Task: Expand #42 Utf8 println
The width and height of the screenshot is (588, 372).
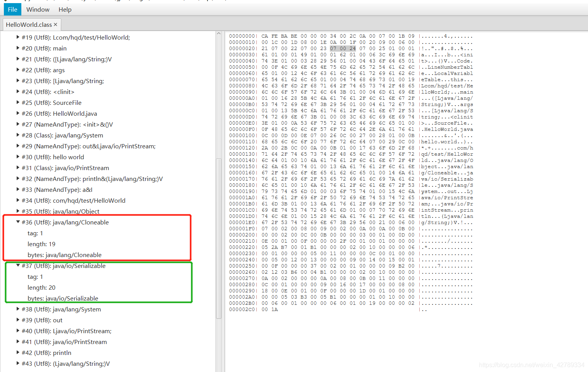Action: click(x=18, y=353)
